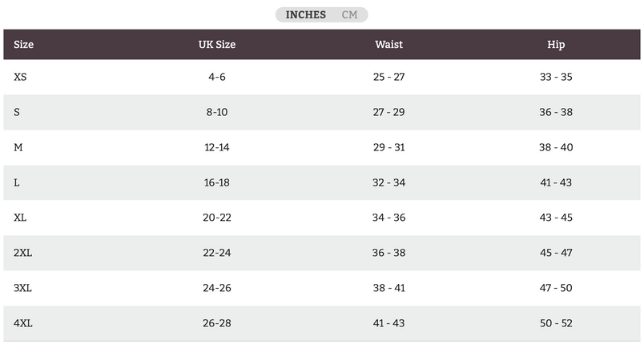
Task: Switch measurement units to CM
Action: [349, 14]
